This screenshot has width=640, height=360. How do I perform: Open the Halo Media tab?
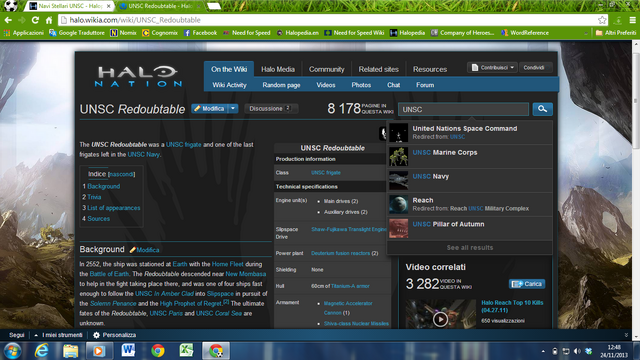tap(278, 69)
